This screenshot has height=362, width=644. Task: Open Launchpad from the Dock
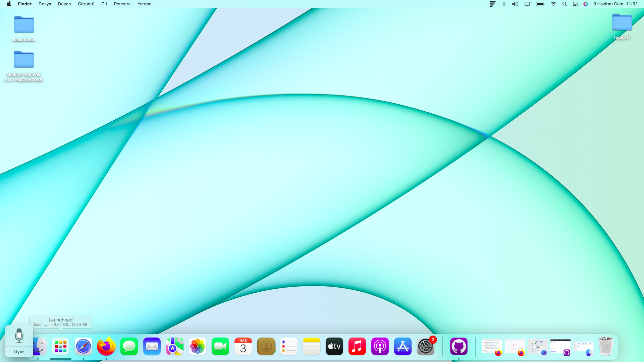61,347
